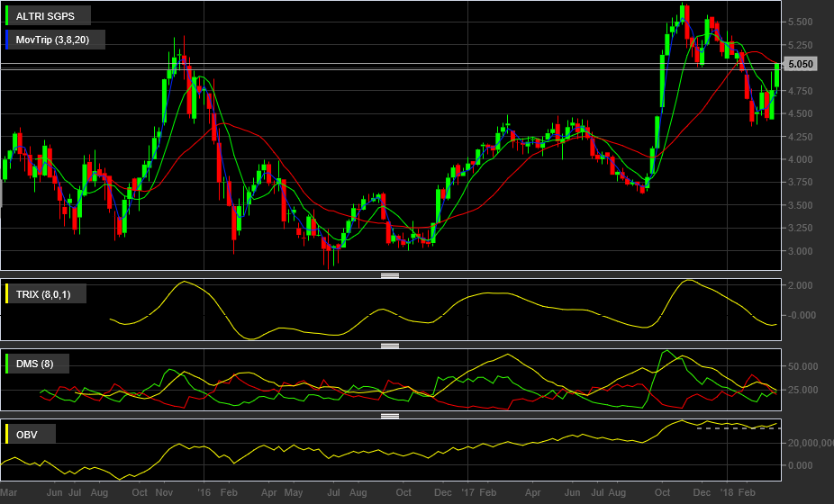Click the yellow swatch beside TRIX
Viewport: 834px width, 504px height.
pyautogui.click(x=7, y=294)
